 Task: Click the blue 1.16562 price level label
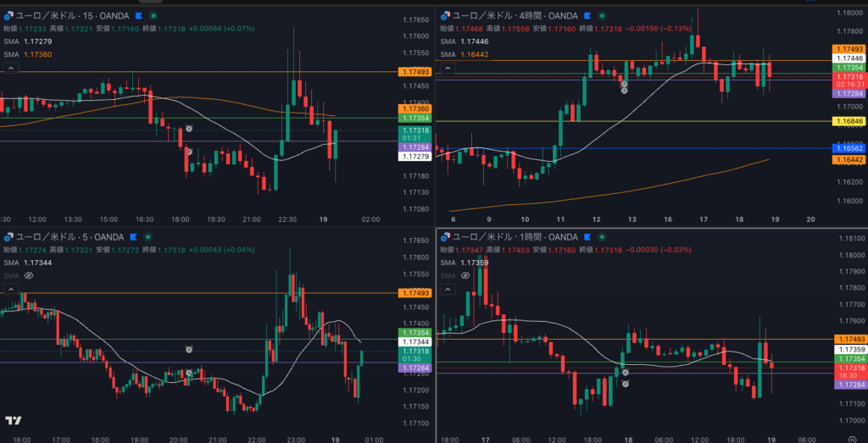849,148
